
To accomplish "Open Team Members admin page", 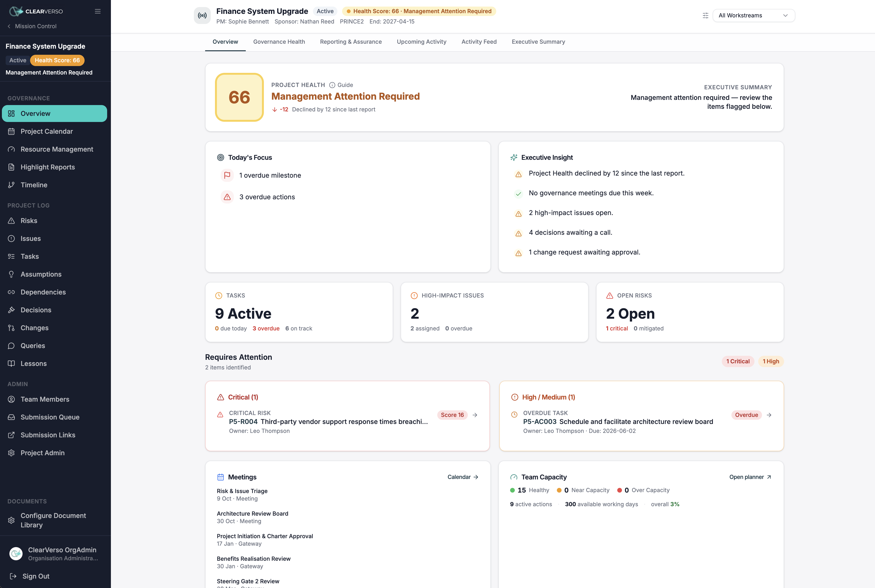I will [54, 399].
